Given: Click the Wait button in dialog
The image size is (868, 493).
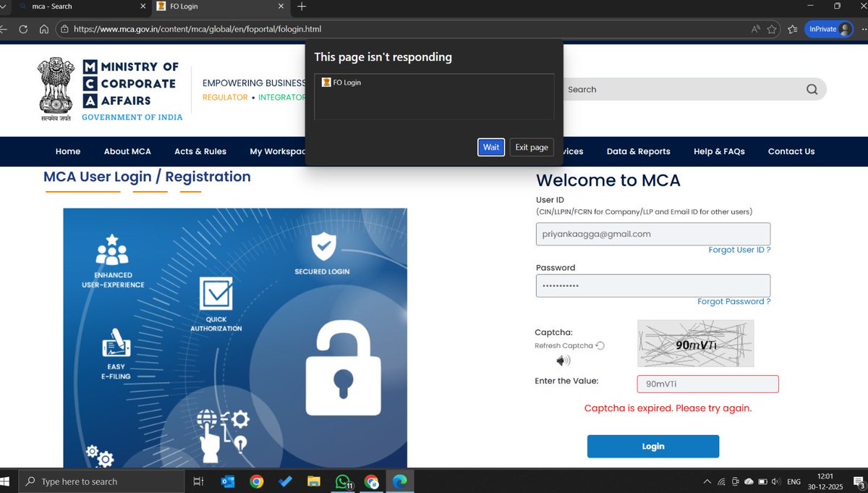Looking at the screenshot, I should (491, 147).
